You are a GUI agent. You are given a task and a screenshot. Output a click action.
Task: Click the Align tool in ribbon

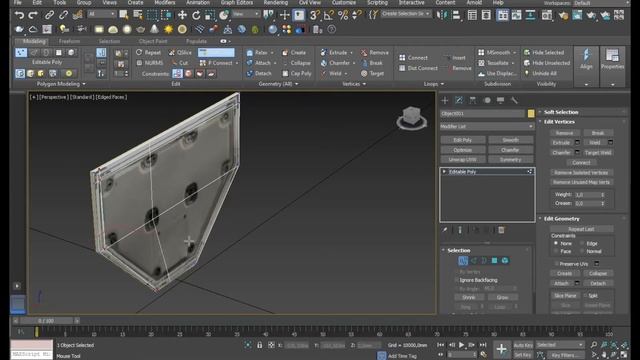(587, 59)
